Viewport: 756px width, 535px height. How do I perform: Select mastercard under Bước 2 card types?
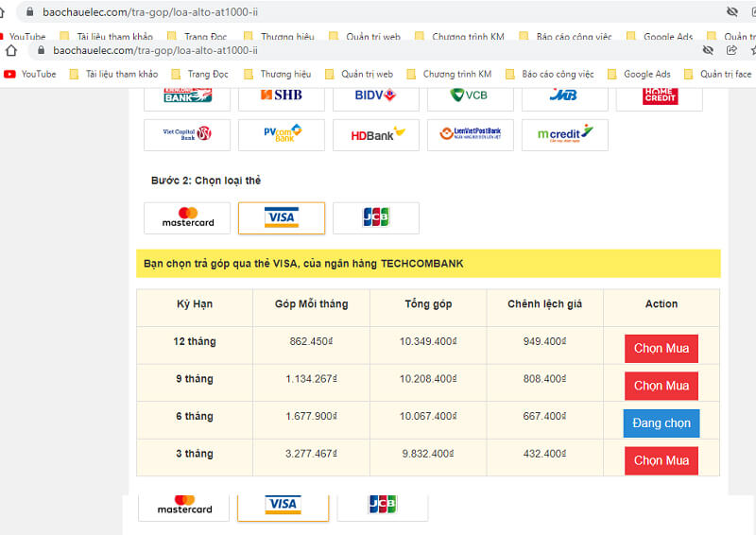(x=187, y=218)
